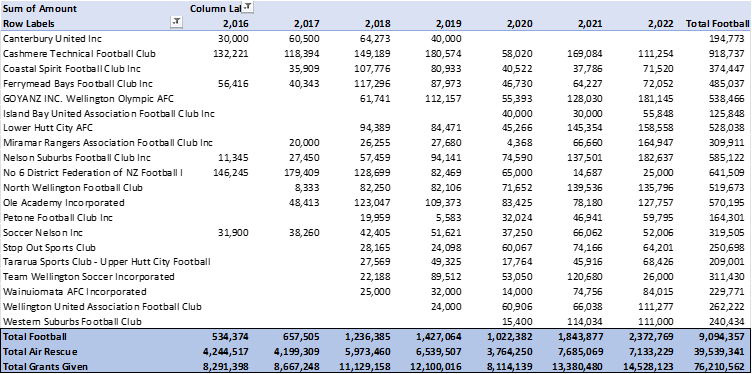Select the 2,019 column header
The height and width of the screenshot is (374, 752).
click(449, 23)
